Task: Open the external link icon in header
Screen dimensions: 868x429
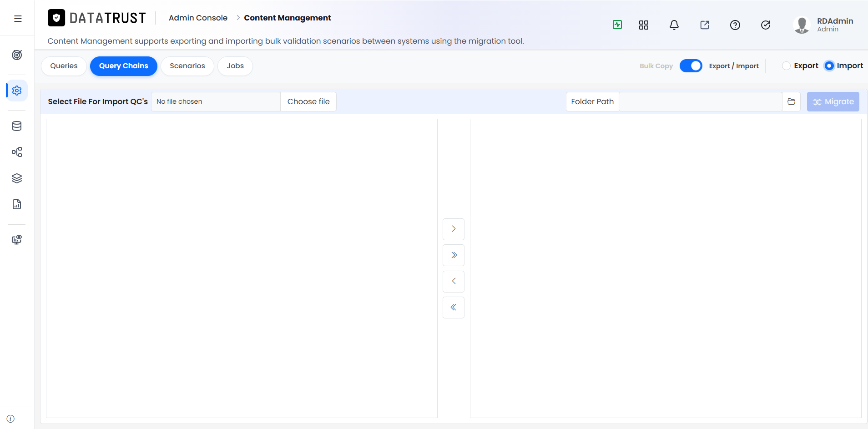Action: pos(705,25)
